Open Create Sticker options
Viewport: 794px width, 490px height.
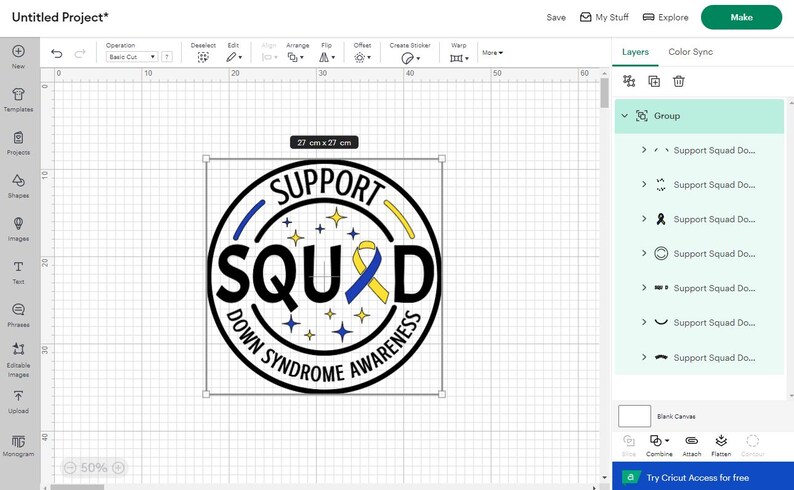point(410,58)
